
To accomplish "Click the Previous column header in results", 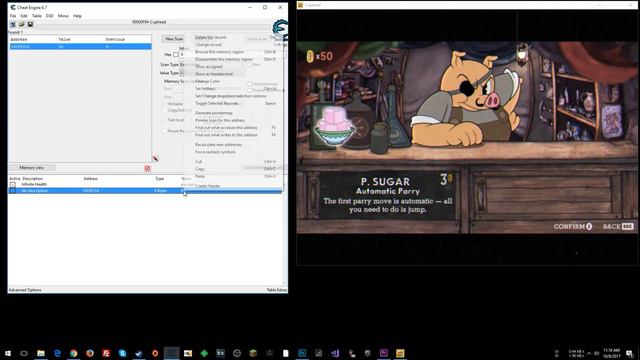I will point(116,39).
